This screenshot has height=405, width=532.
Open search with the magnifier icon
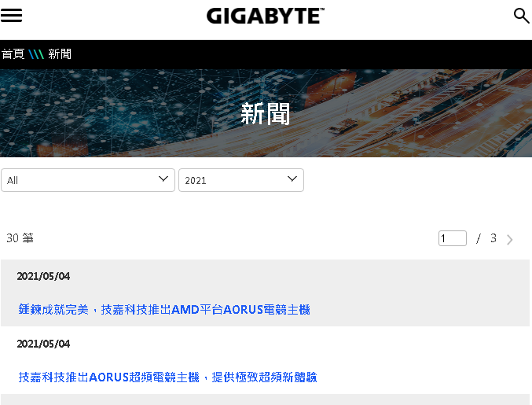[521, 16]
